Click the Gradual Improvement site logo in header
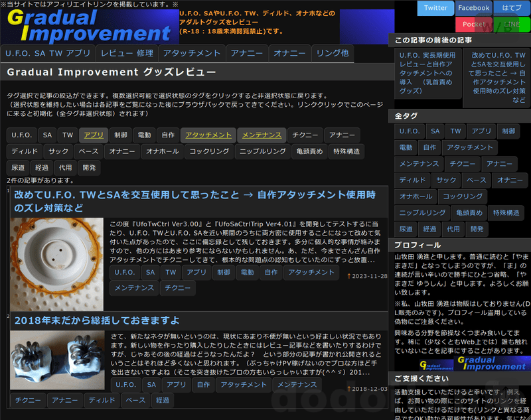Viewport: 531px width, 420px height. (x=90, y=27)
